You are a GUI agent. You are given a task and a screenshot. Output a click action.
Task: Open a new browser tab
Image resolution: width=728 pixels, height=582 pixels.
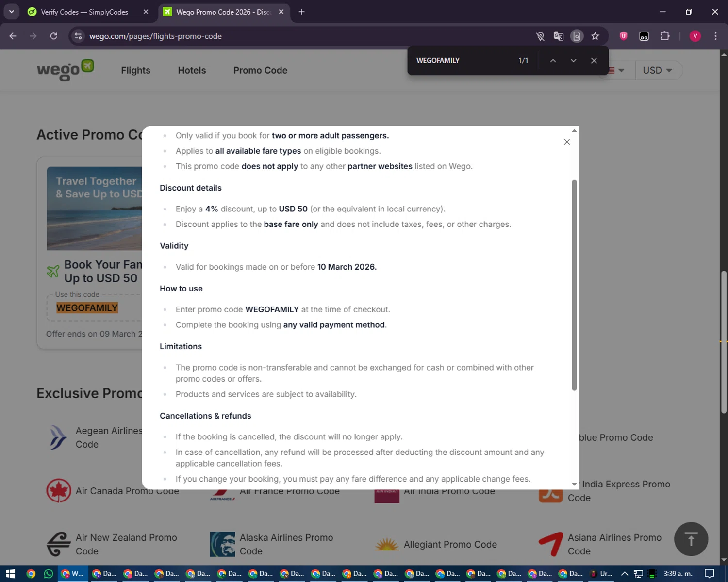pyautogui.click(x=301, y=12)
